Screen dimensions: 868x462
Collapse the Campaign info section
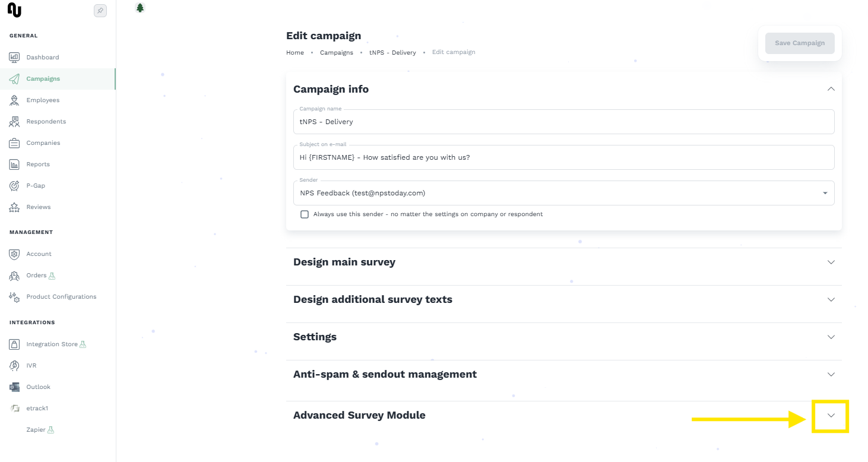click(x=831, y=89)
